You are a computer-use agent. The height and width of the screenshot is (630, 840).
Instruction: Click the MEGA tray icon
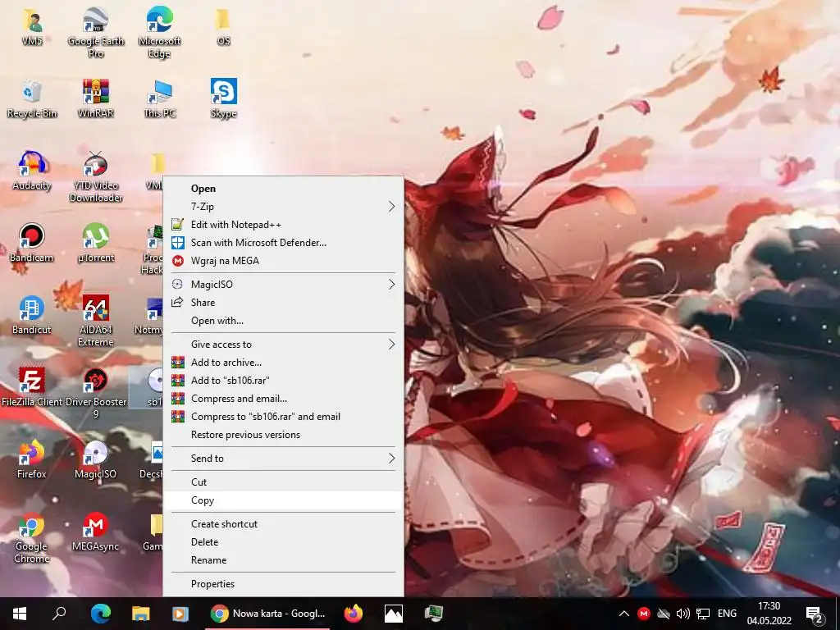643,614
